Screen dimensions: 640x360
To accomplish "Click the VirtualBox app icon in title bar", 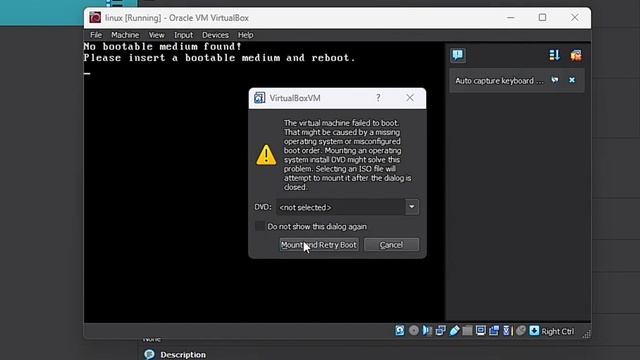I will [x=95, y=18].
